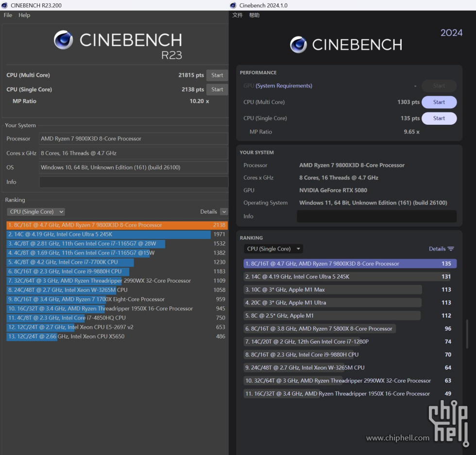Screen dimensions: 476x455
Task: Start R23 CPU Single Core test
Action: 217,89
